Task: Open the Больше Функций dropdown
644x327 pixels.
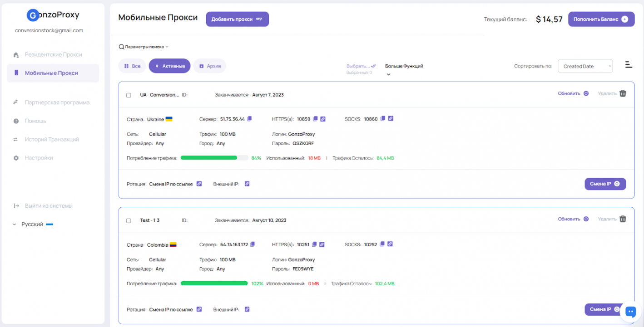Action: [404, 69]
